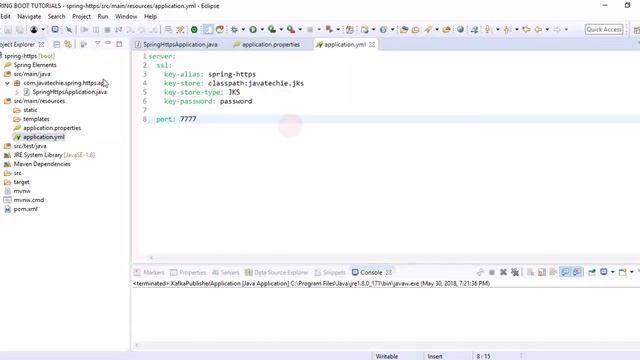Open profile avatar icon dropdown arrow

click(x=43, y=29)
